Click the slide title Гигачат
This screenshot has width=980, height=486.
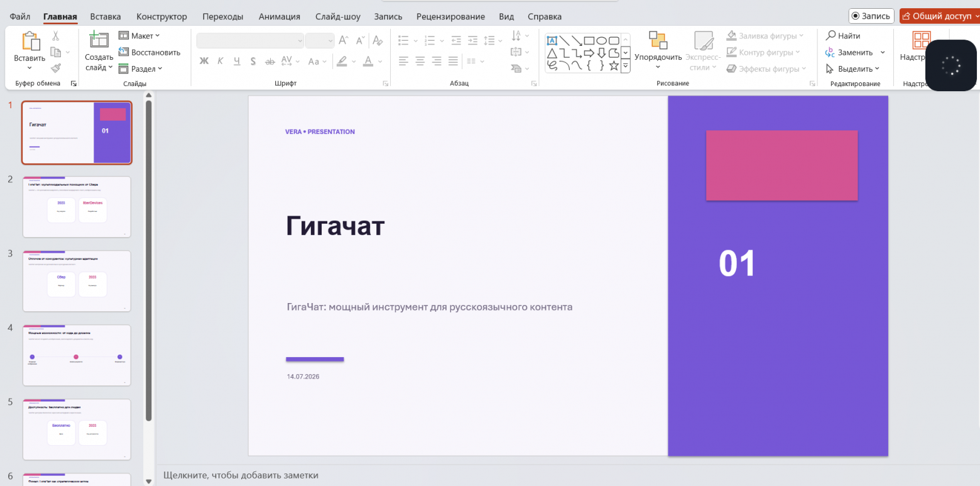point(335,226)
